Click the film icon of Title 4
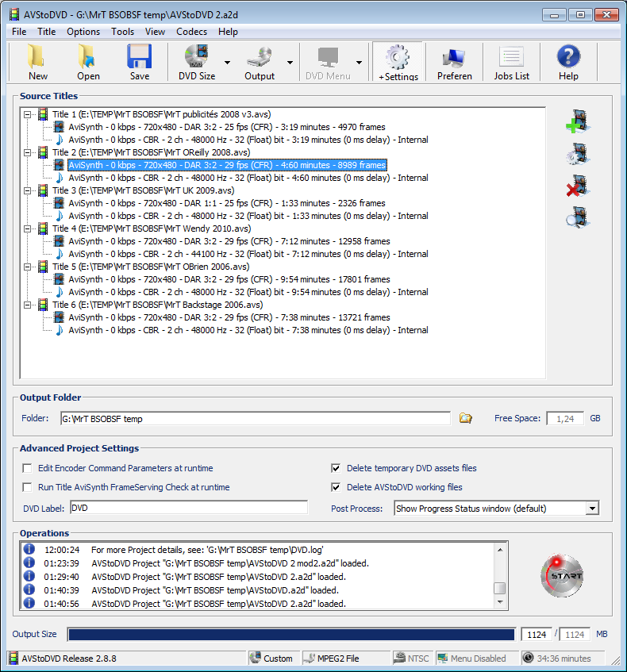 (43, 228)
